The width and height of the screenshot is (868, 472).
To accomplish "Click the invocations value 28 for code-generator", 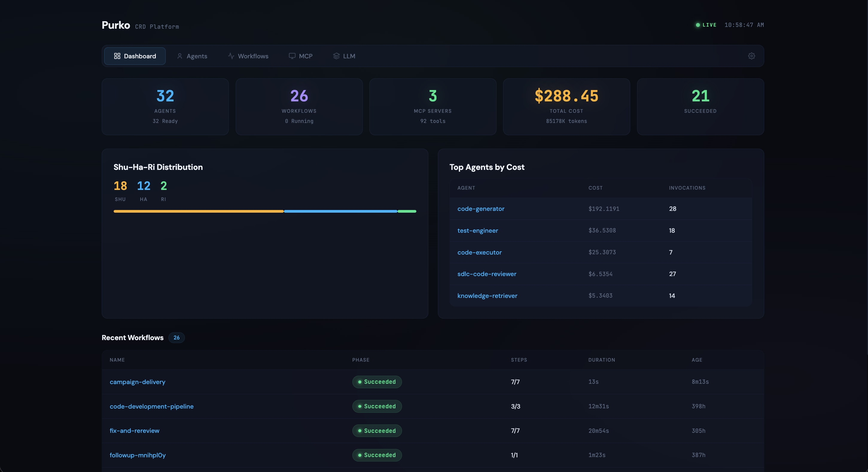I will point(673,209).
